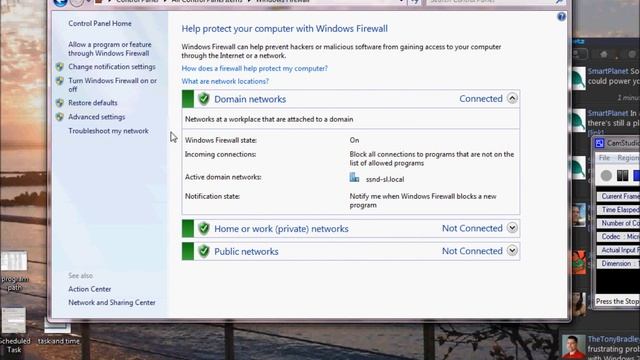
Task: Click Not Connected status on Public networks
Action: [x=472, y=251]
